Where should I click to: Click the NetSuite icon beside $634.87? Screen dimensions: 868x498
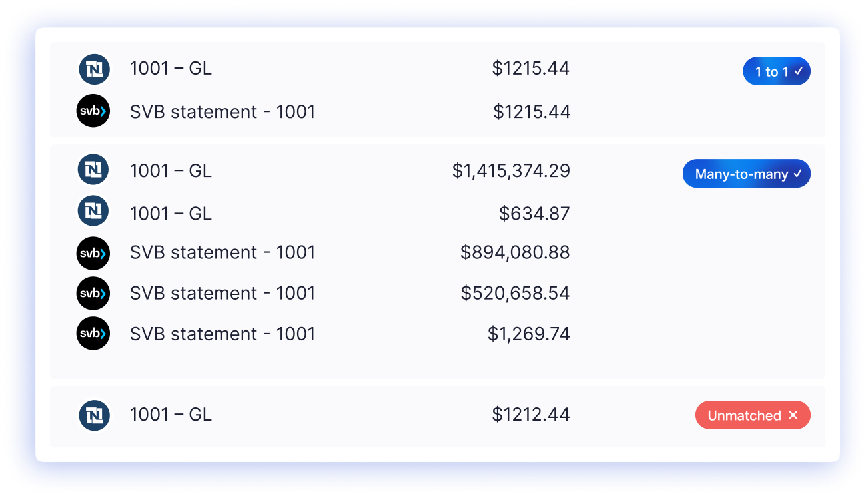[x=93, y=212]
